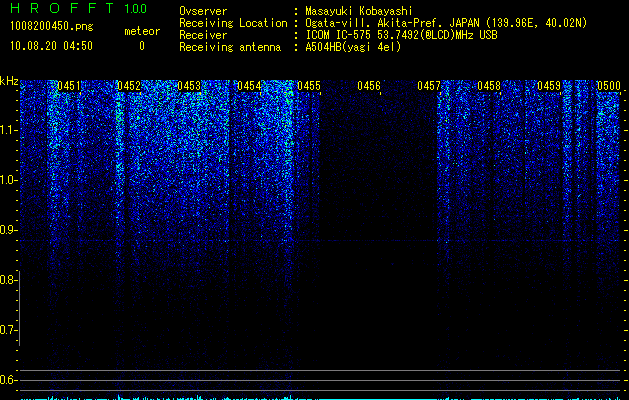
Task: Click the HROFFT program title
Action: click(x=62, y=8)
